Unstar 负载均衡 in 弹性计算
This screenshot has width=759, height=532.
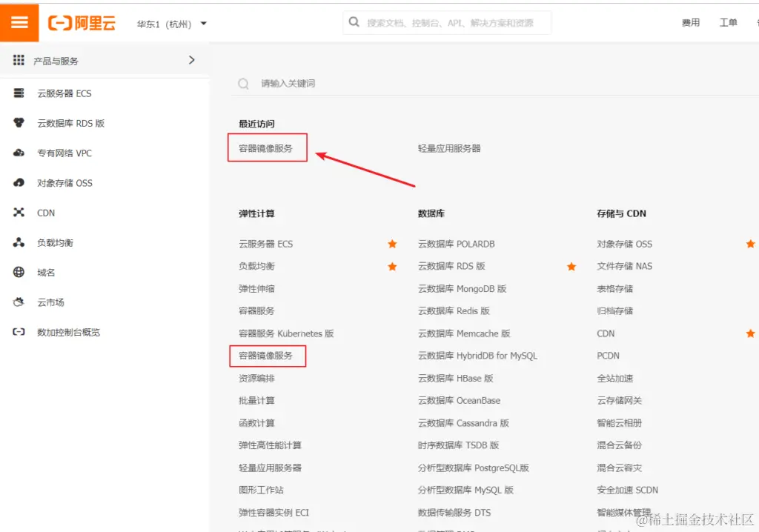(x=393, y=266)
